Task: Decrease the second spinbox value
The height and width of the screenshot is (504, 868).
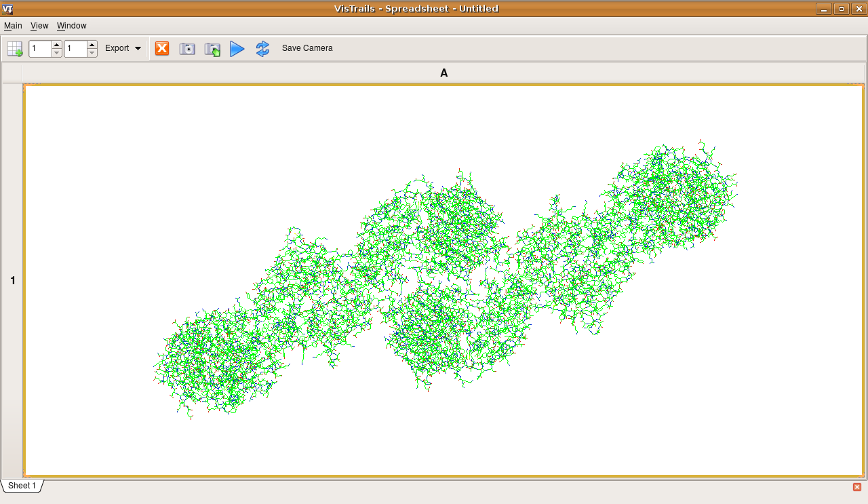Action: pos(92,53)
